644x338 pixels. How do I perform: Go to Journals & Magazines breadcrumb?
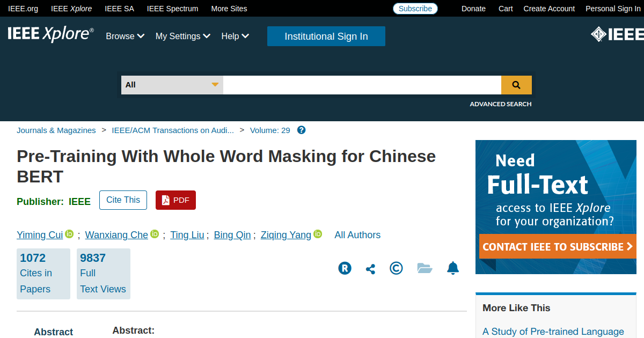click(56, 130)
